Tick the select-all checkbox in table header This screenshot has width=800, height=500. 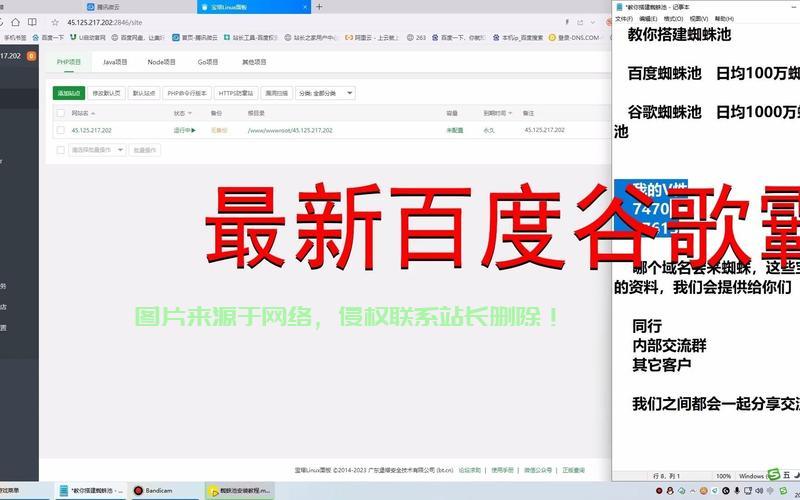click(61, 113)
